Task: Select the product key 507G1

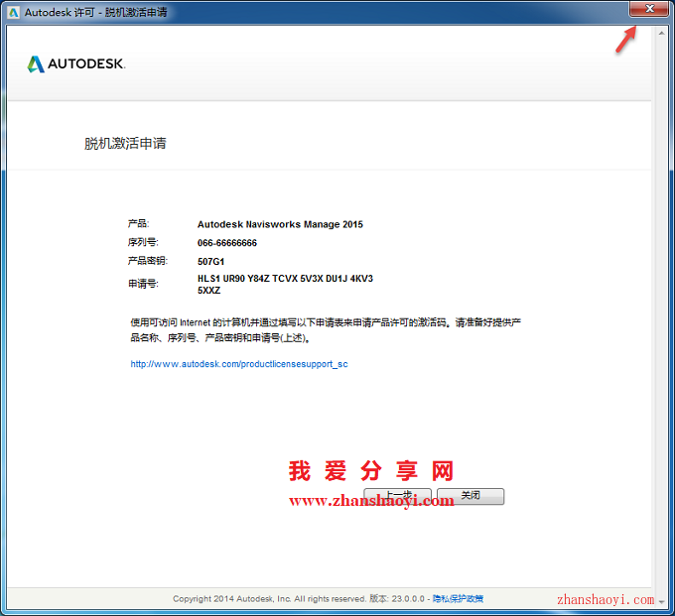Action: (210, 262)
